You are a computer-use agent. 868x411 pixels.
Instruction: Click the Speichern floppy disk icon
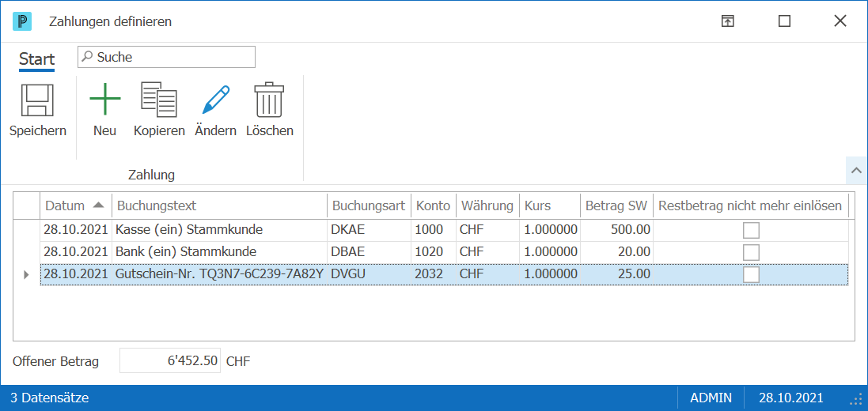coord(37,100)
